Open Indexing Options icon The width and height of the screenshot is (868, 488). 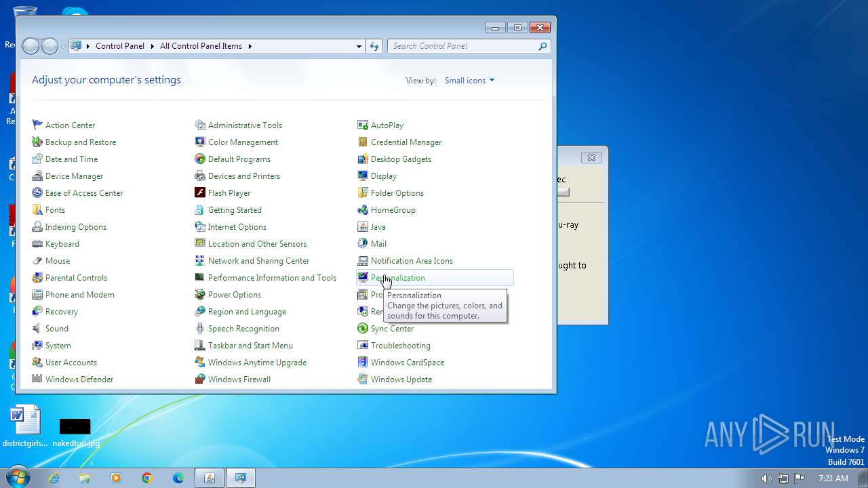37,226
